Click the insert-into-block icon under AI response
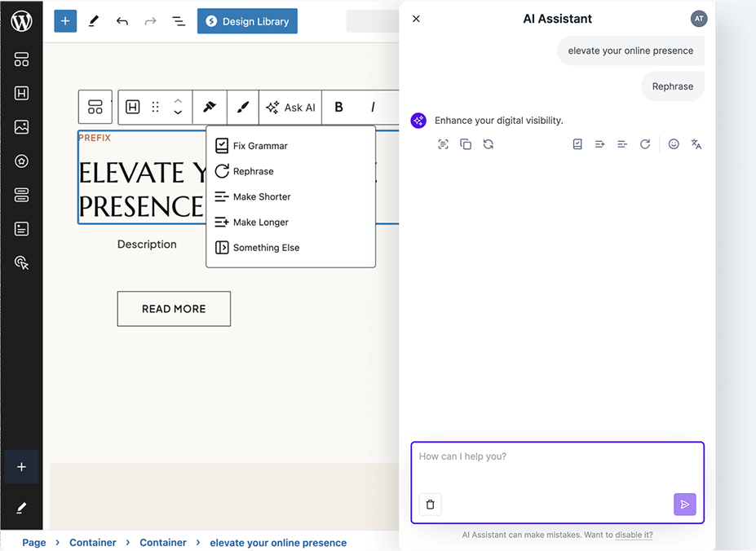 [x=443, y=144]
